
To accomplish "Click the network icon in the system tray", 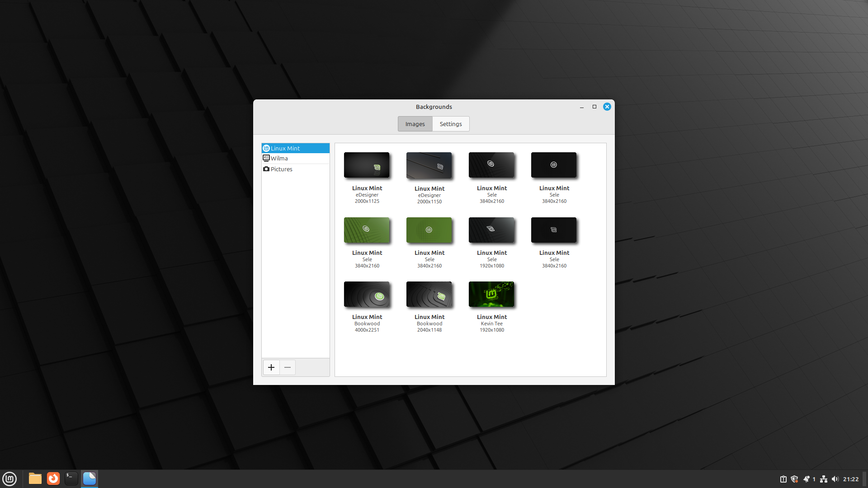I will click(824, 479).
